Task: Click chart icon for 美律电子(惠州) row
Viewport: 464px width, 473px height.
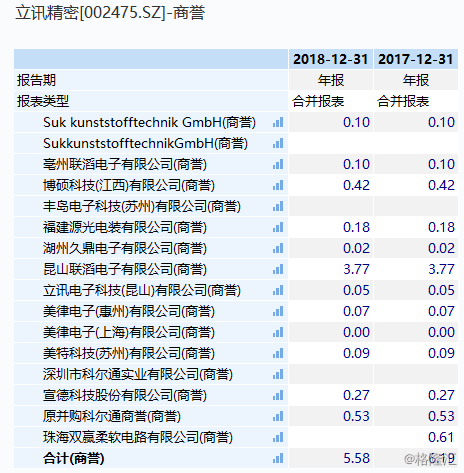Action: 278,311
